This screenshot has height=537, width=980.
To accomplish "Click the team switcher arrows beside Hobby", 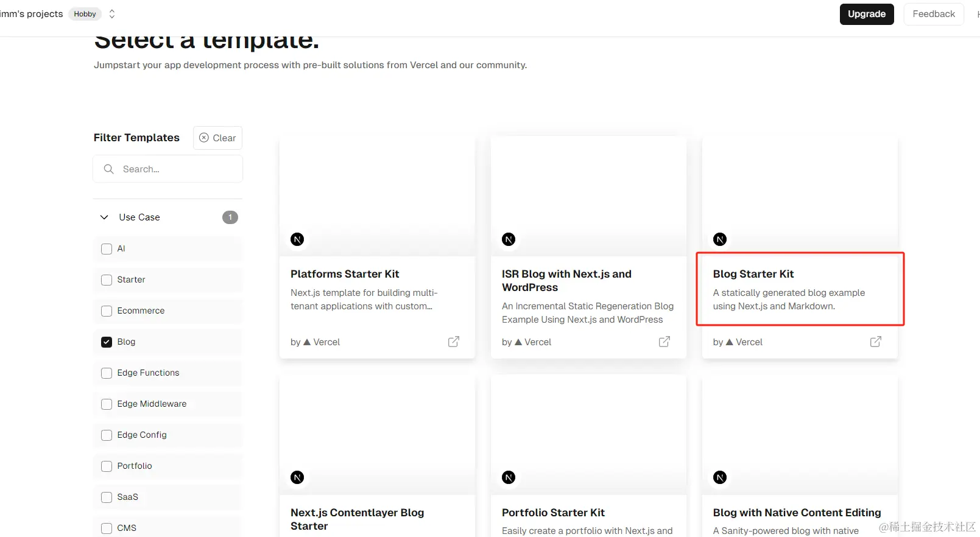I will [111, 14].
